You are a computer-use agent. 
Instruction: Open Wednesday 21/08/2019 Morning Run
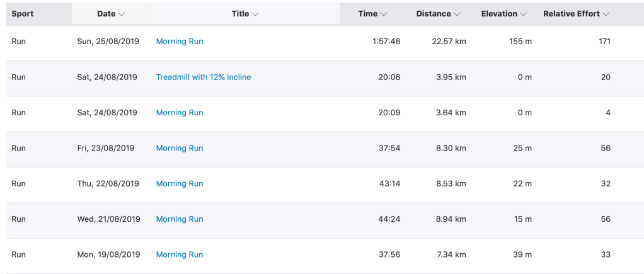click(180, 219)
